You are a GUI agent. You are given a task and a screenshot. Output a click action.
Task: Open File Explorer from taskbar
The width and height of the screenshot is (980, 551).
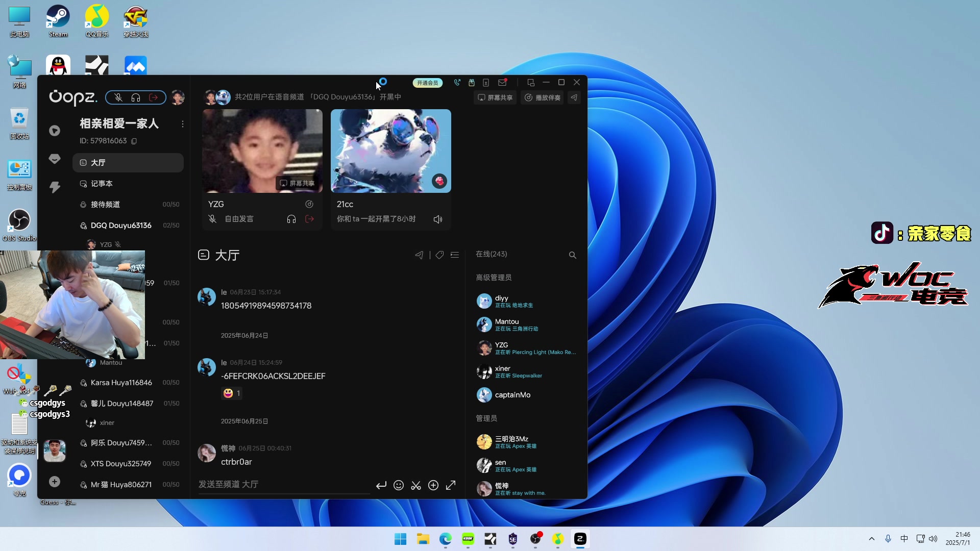coord(423,539)
